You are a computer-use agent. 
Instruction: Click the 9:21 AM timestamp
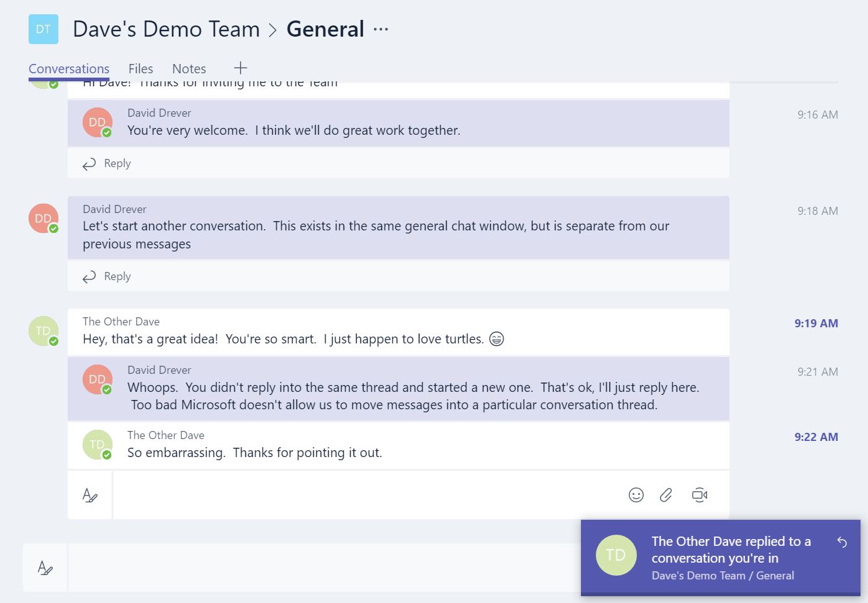(x=818, y=372)
